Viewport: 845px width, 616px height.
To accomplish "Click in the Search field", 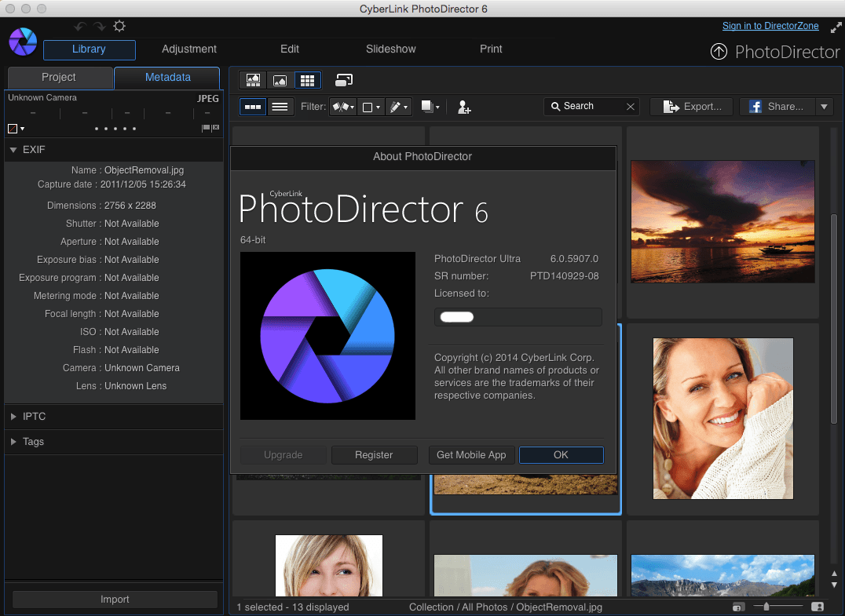I will click(x=592, y=107).
